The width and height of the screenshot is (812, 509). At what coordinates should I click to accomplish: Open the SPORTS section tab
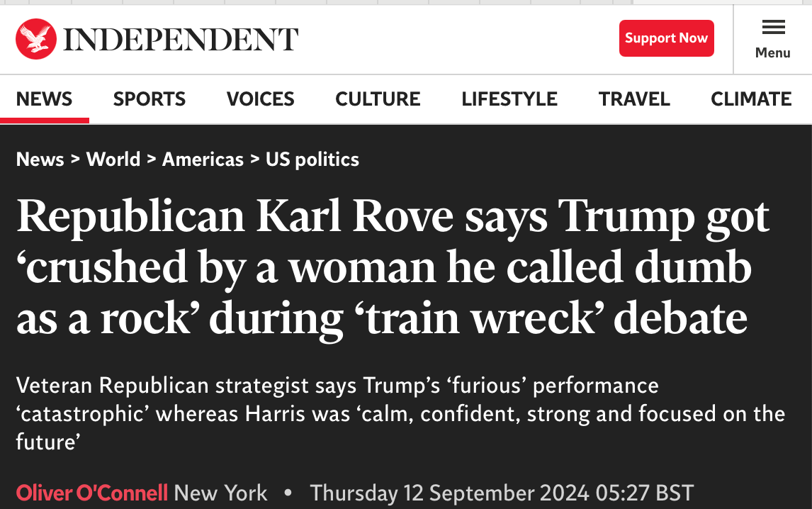click(149, 99)
